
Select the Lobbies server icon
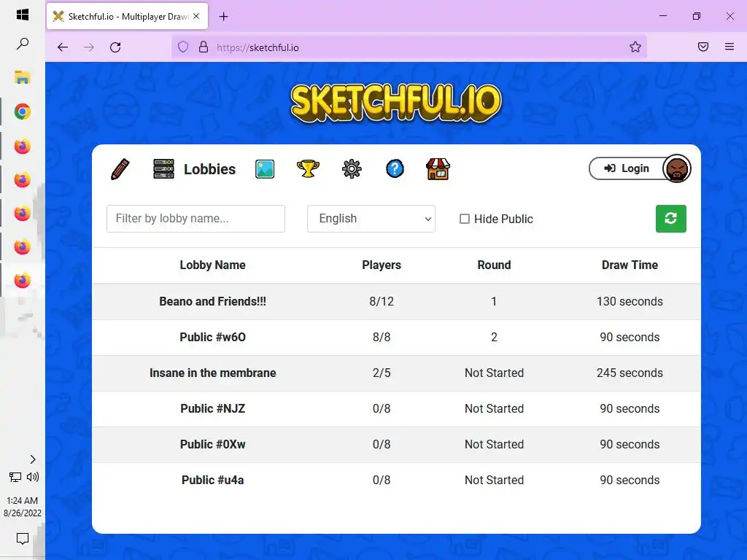(163, 169)
